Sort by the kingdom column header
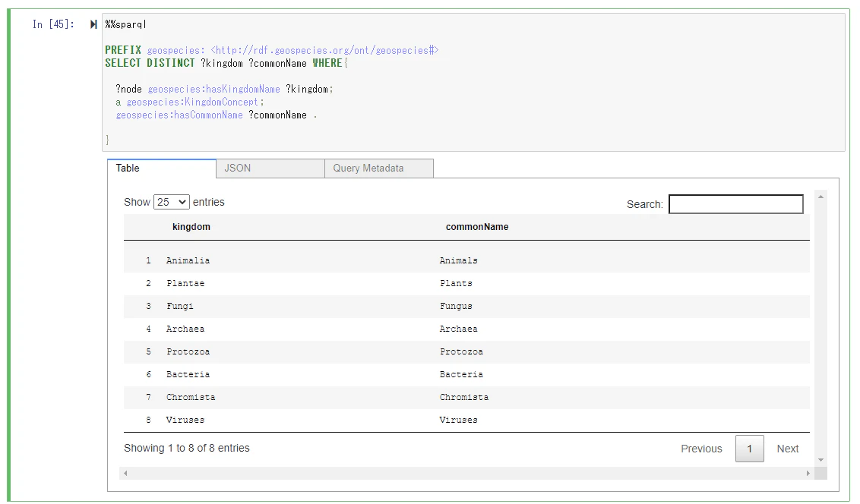This screenshot has width=860, height=504. click(191, 227)
